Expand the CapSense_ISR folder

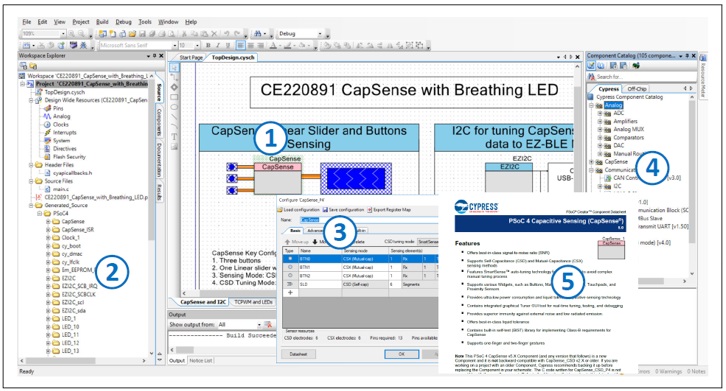48,230
